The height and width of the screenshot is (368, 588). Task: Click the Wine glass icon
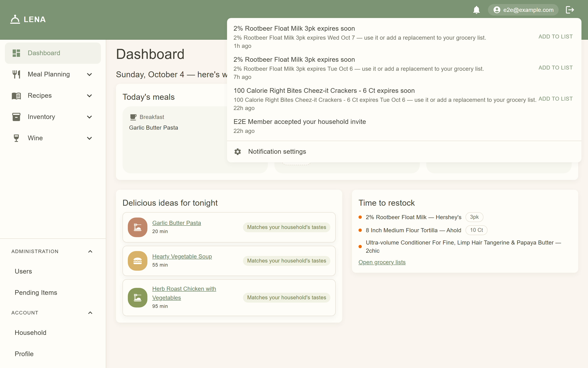tap(16, 138)
